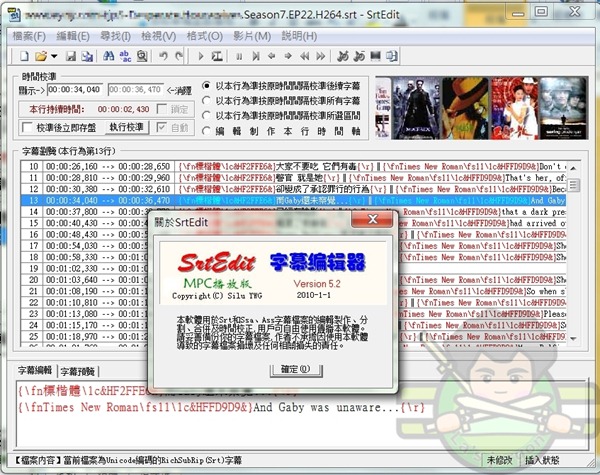Viewport: 600px width, 475px height.
Task: Click the 消隱 end time field 00:00:36,470
Action: (136, 90)
